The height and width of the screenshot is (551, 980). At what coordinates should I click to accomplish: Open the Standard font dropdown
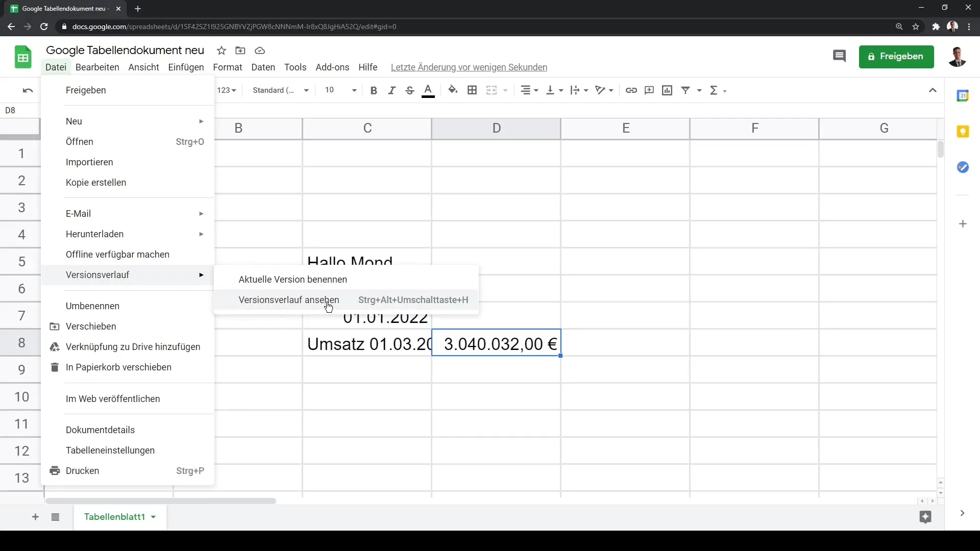(281, 90)
